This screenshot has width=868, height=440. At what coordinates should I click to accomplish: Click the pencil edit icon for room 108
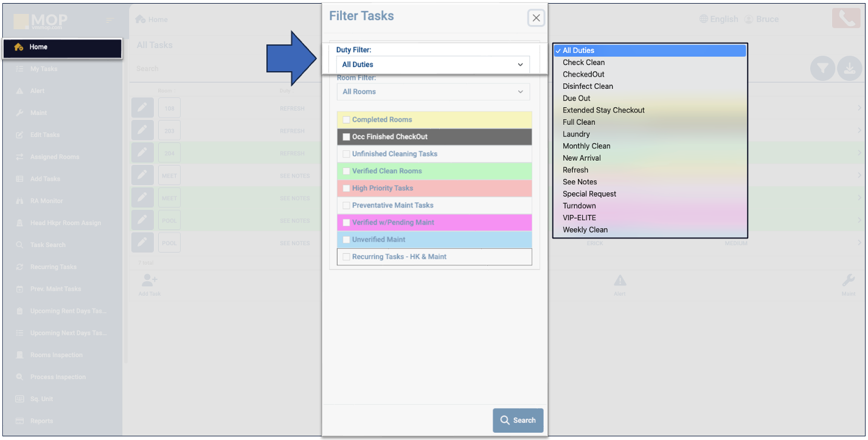[x=142, y=108]
